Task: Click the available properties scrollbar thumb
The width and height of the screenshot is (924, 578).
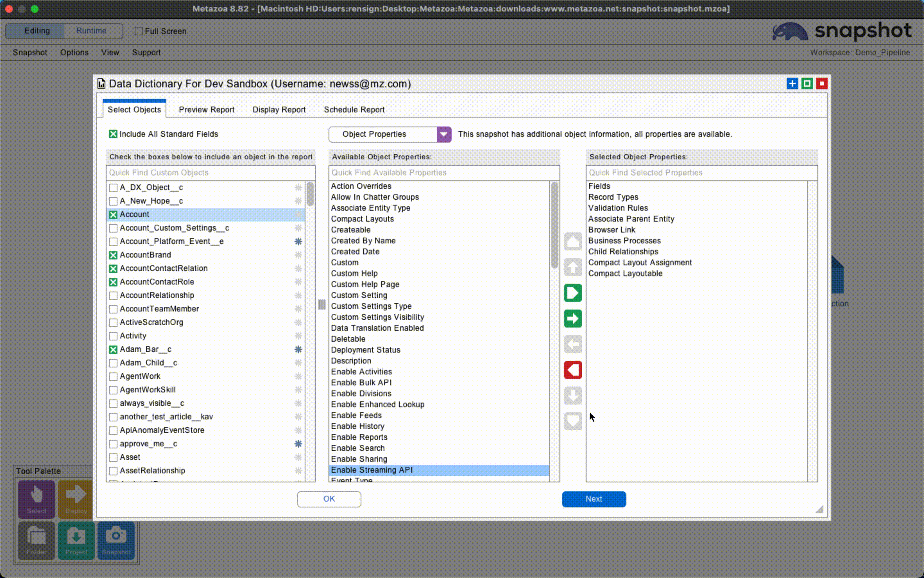Action: click(554, 225)
